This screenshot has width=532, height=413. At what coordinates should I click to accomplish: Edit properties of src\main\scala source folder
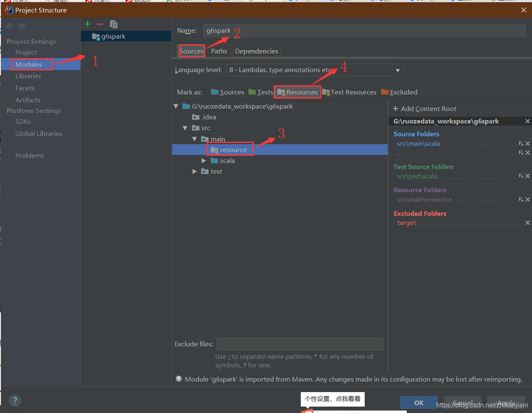tap(521, 143)
